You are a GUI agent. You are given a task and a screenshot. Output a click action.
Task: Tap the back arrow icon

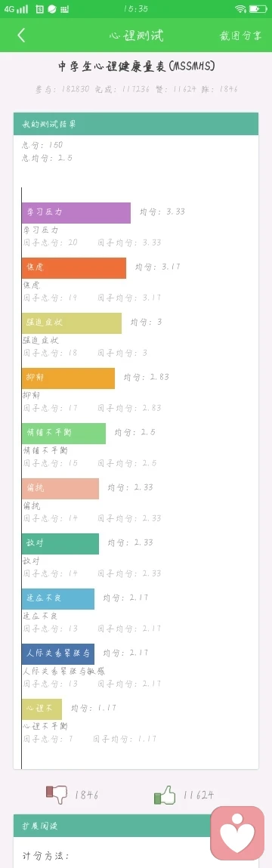pos(21,36)
